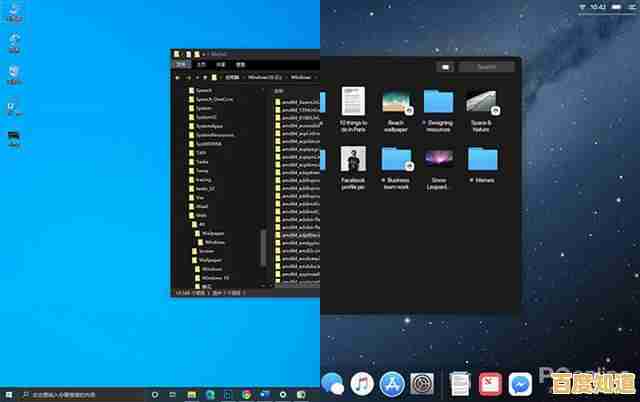
Task: Open the App Store dock icon
Action: coord(392,384)
